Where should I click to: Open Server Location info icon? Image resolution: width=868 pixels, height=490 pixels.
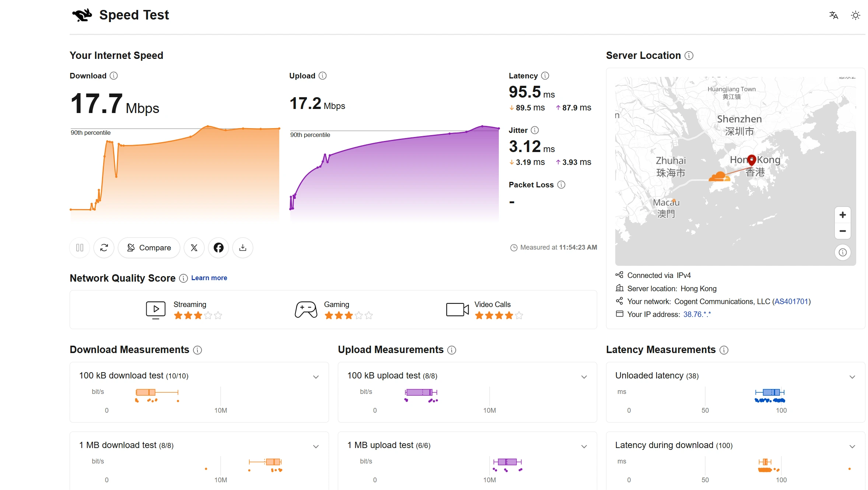click(x=689, y=56)
